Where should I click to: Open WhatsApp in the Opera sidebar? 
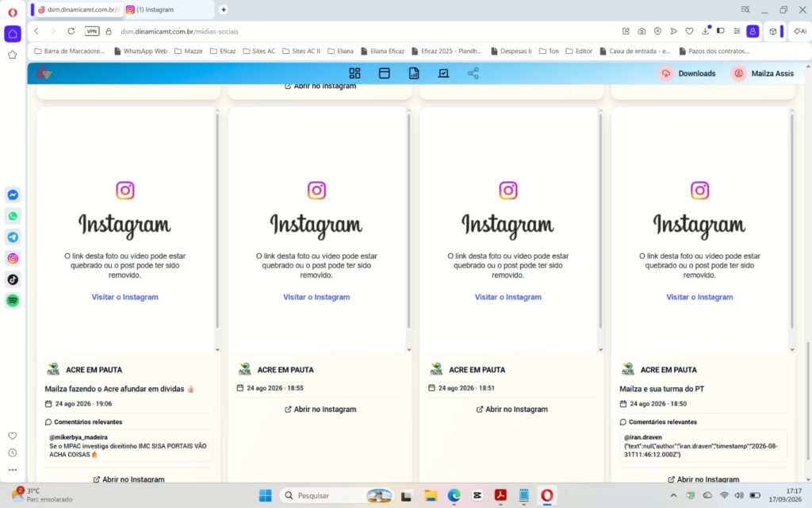point(13,216)
